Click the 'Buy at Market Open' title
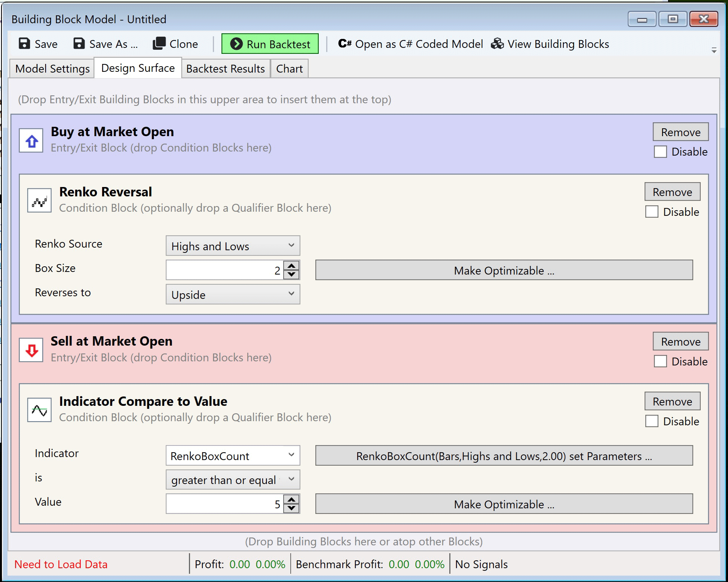The height and width of the screenshot is (582, 728). (112, 132)
